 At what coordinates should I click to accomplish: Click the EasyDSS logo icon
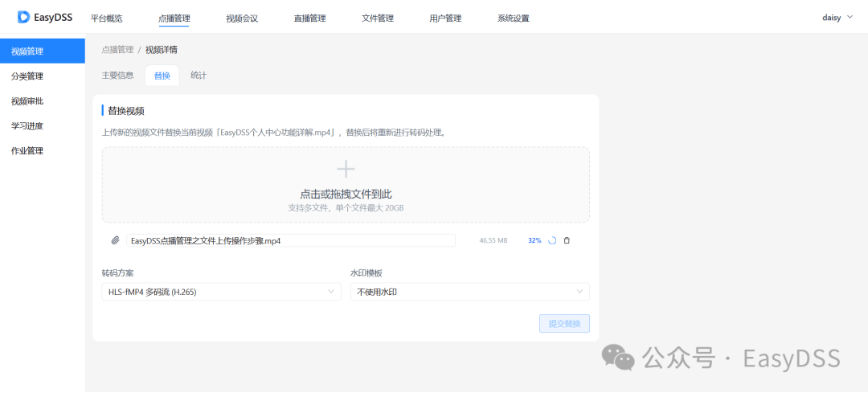pyautogui.click(x=23, y=17)
